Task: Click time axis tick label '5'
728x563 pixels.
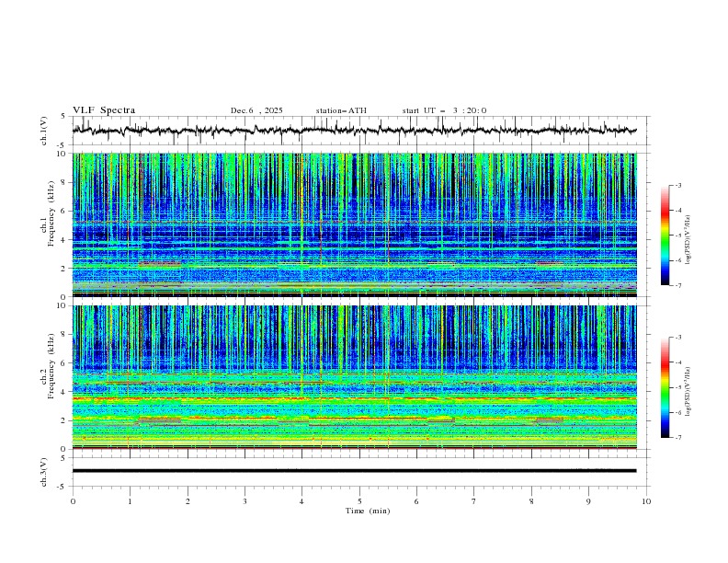Action: (x=359, y=501)
